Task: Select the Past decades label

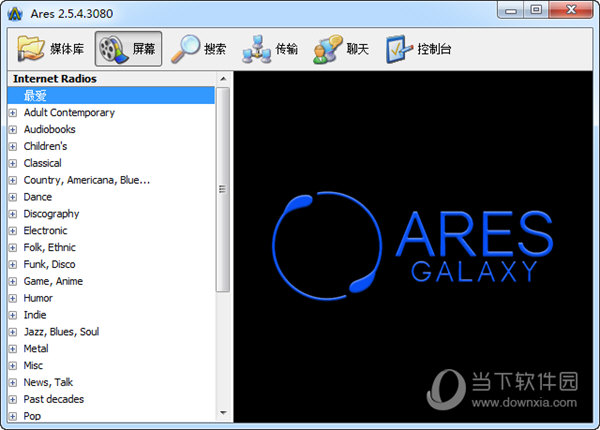Action: coord(54,399)
